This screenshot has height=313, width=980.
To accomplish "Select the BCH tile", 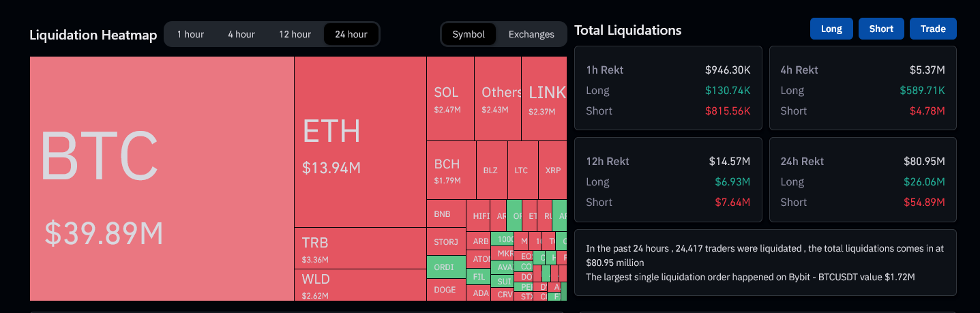I will point(451,170).
